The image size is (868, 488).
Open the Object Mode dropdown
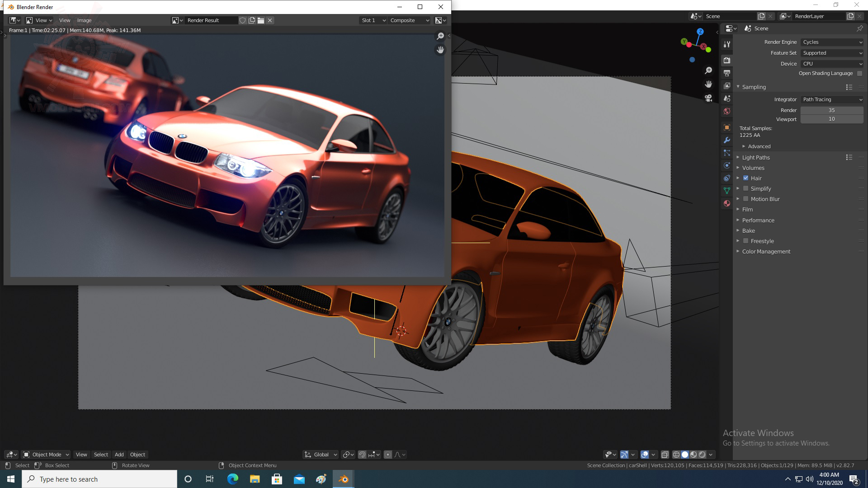coord(46,455)
